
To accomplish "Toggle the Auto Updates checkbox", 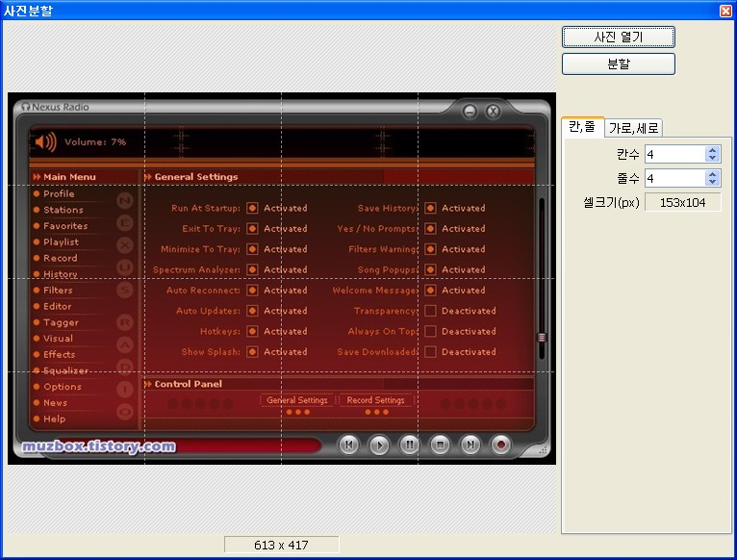I will tap(252, 311).
